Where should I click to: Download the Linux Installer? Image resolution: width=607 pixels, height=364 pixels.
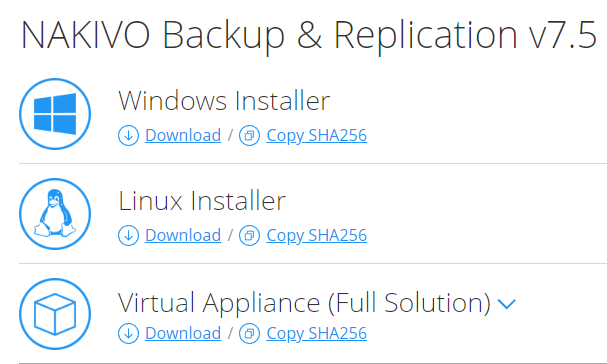click(x=183, y=235)
